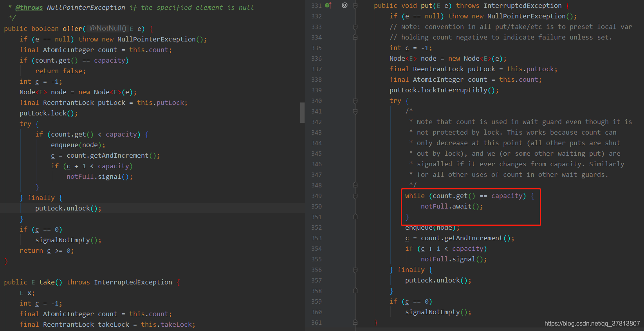Click 'if (count.get() == capacity)' in left pane
Screen dimensions: 644x331
pos(74,60)
